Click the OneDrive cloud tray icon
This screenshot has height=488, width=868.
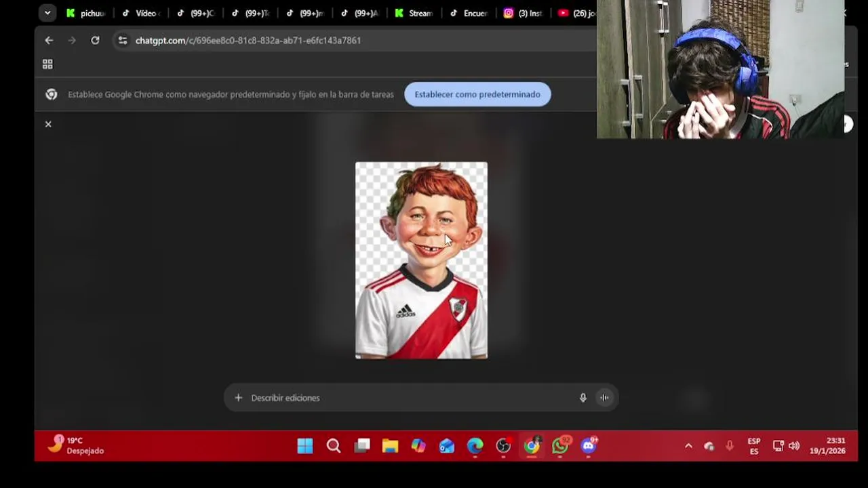tap(709, 446)
